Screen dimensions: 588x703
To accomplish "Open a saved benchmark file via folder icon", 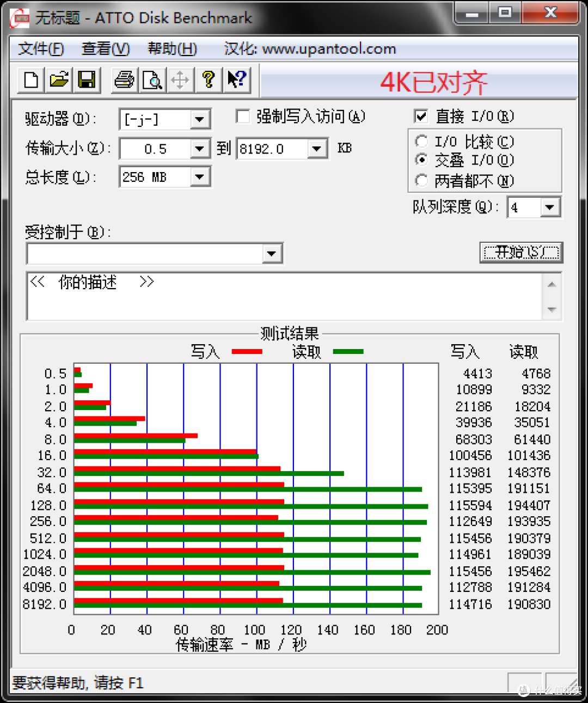I will (x=59, y=80).
